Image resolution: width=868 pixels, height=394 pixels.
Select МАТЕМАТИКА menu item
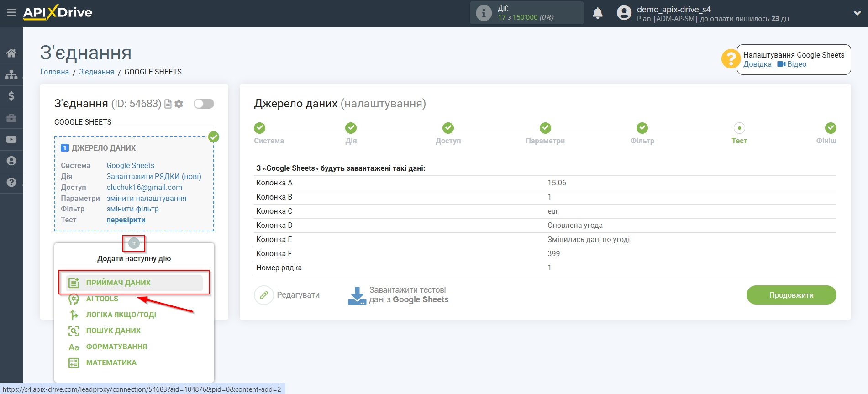(111, 363)
